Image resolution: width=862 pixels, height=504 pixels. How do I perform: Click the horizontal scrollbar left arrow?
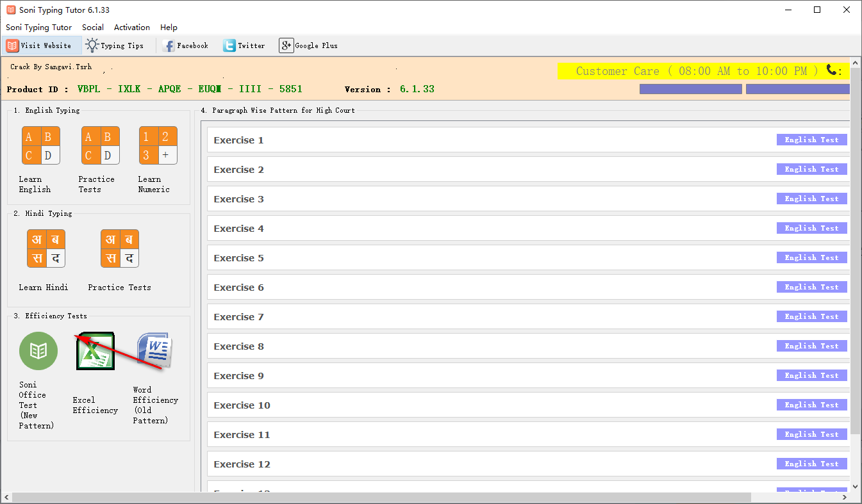coord(6,498)
